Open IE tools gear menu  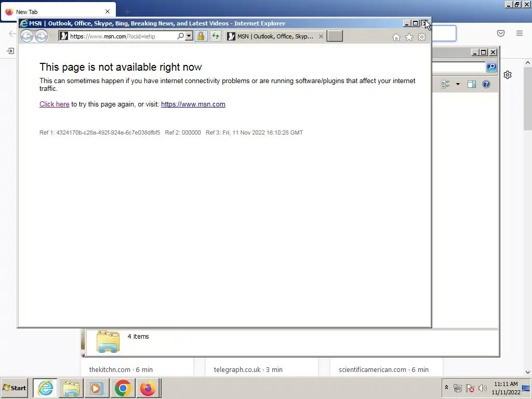[422, 37]
